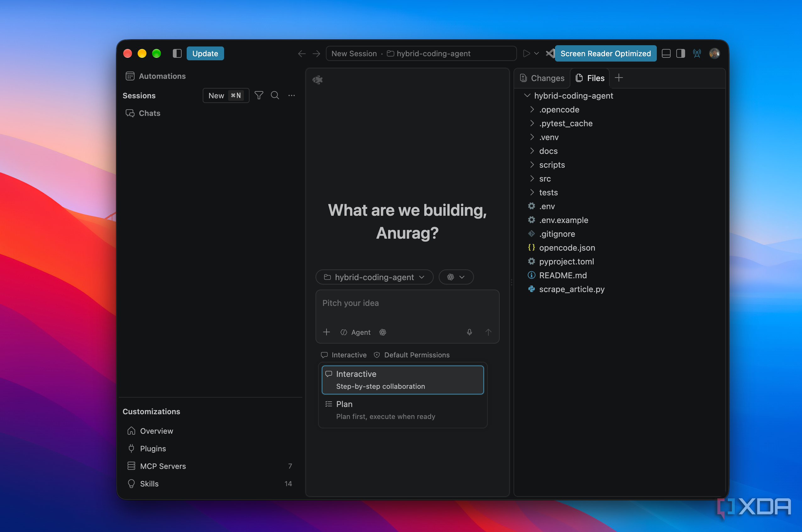Click the New session button
Screen dimensions: 802x532
pos(226,96)
